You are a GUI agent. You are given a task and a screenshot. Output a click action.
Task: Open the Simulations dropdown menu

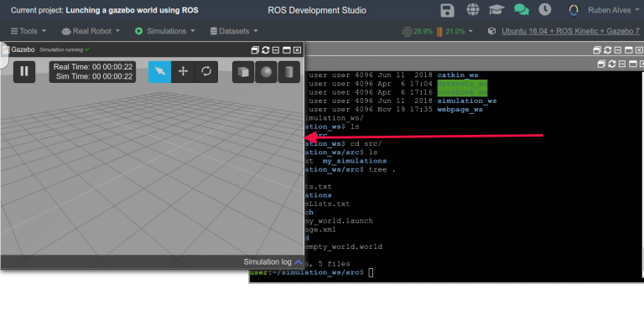[x=164, y=31]
